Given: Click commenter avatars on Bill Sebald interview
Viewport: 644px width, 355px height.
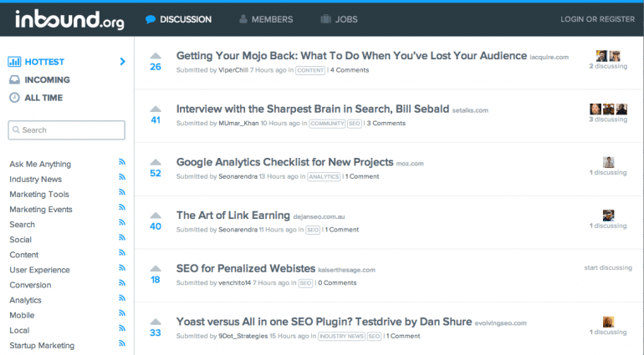Looking at the screenshot, I should [608, 109].
